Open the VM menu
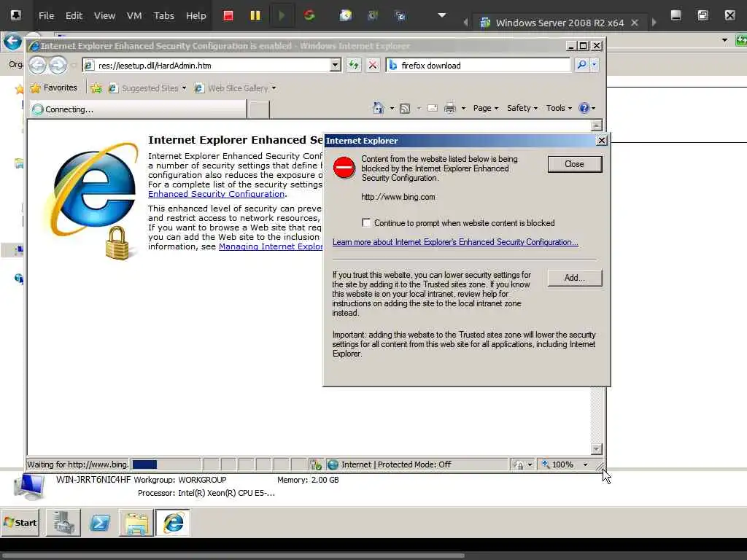The width and height of the screenshot is (747, 560). click(x=134, y=16)
